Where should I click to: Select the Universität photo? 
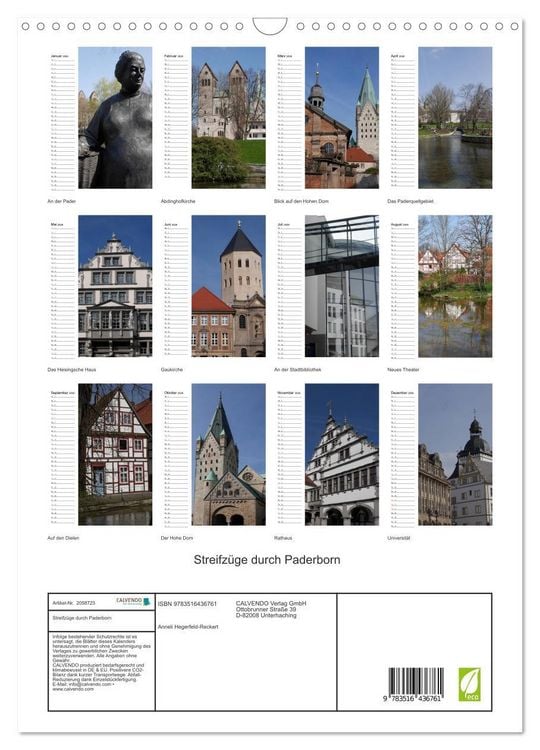(455, 454)
